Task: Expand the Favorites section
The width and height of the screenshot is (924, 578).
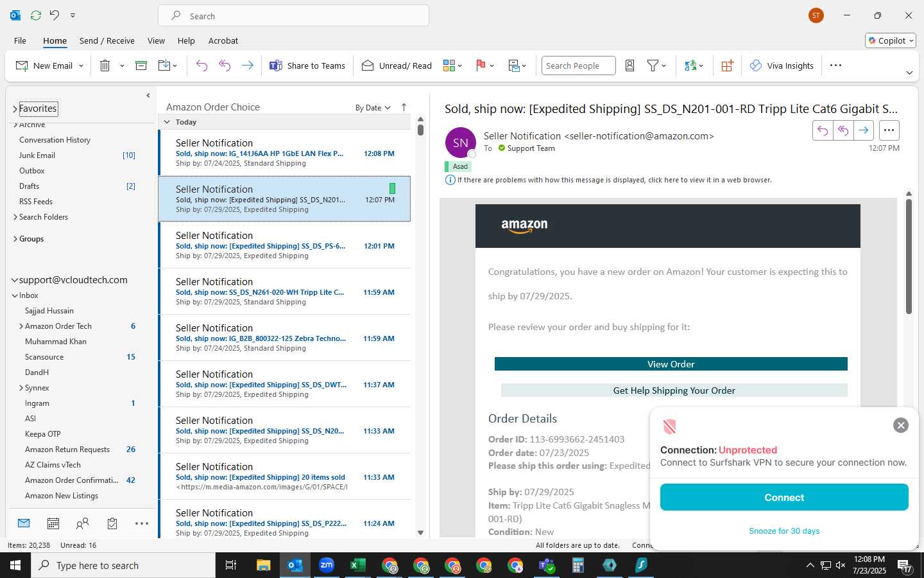Action: 15,109
